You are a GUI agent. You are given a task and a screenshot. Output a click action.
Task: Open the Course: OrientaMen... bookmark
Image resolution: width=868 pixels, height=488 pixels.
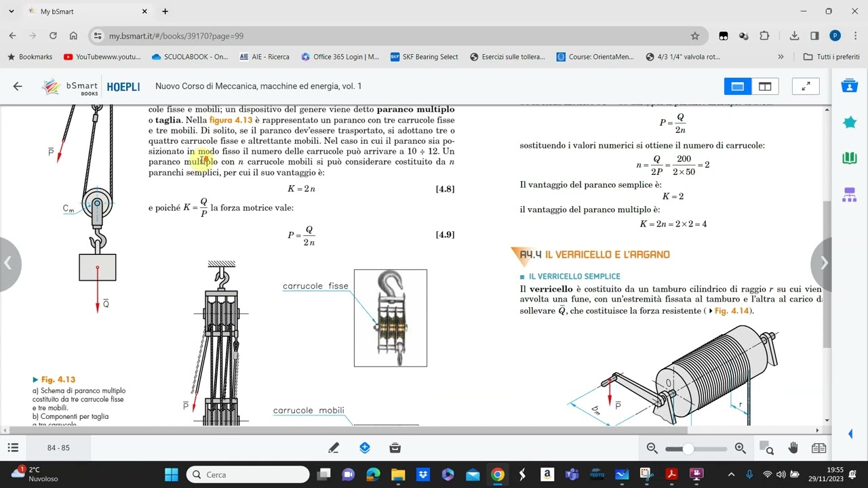tap(595, 57)
